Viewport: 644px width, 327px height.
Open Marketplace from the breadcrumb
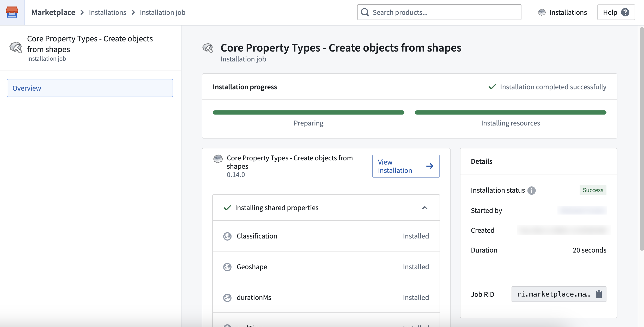[x=53, y=12]
